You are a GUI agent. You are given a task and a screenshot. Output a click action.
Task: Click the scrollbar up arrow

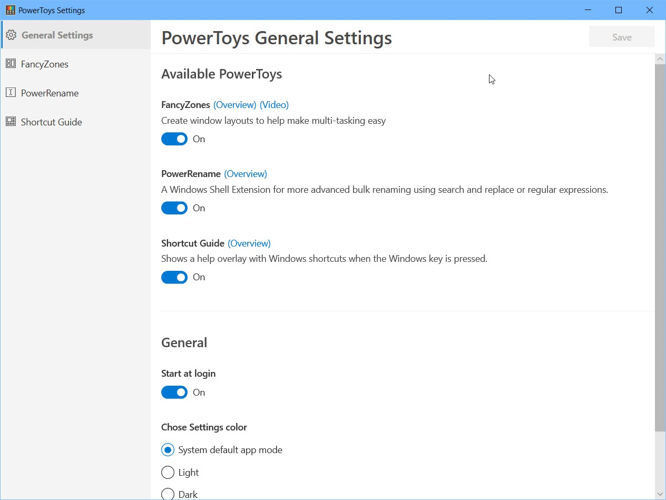coord(660,59)
